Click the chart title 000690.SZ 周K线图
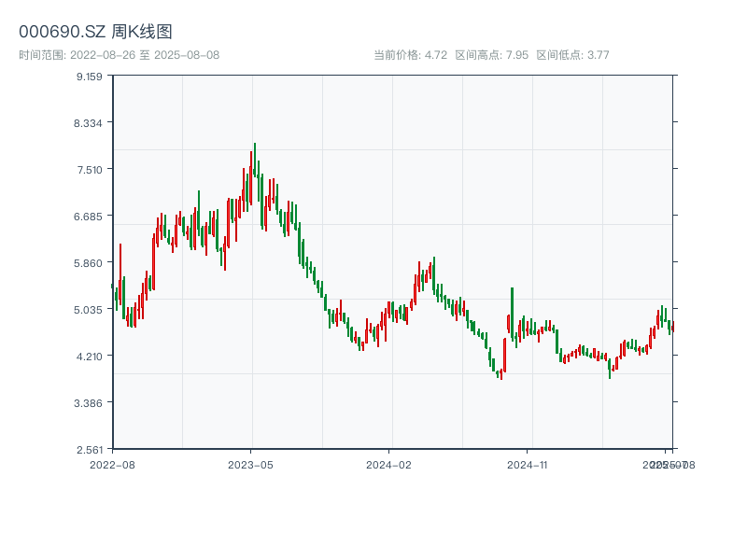The width and height of the screenshot is (747, 560). (95, 33)
